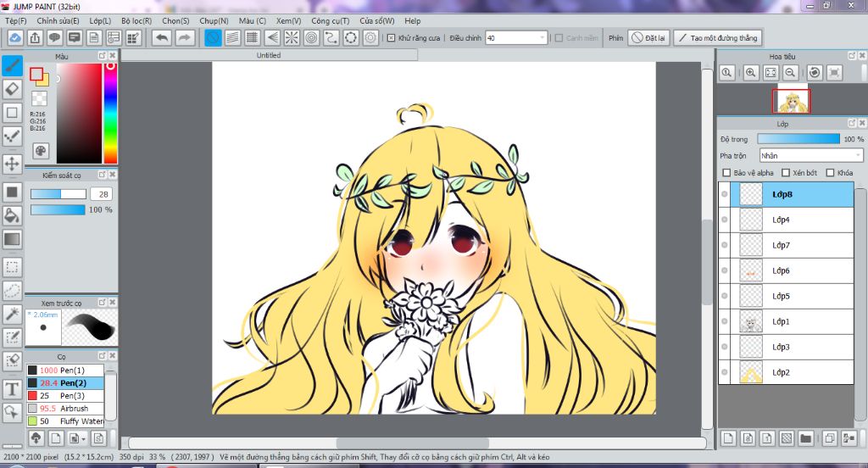This screenshot has height=468, width=868.
Task: Enable curve snap
Action: click(x=331, y=37)
